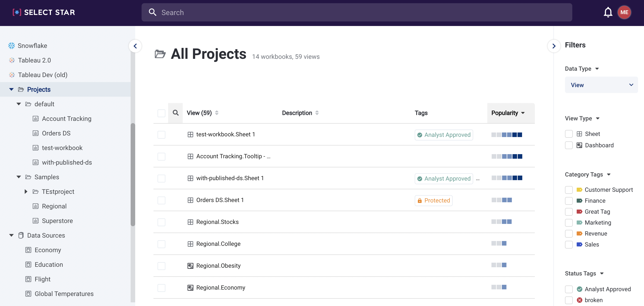Click the search icon in the View column header
Viewport: 644px width, 306px height.
click(x=175, y=113)
